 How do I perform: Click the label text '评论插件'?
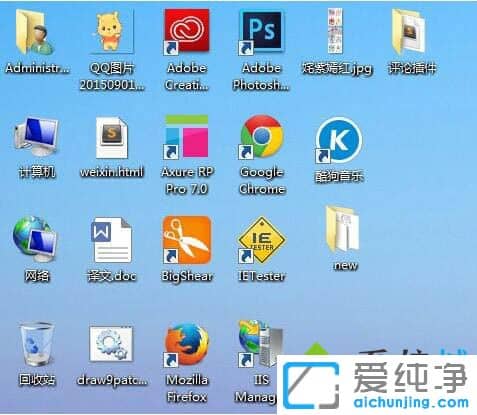(x=412, y=68)
